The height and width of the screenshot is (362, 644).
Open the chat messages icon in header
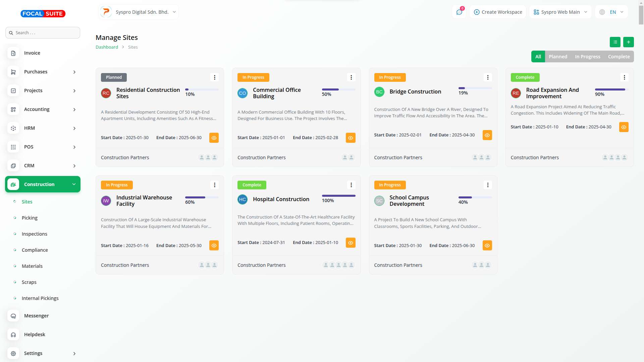click(x=459, y=12)
